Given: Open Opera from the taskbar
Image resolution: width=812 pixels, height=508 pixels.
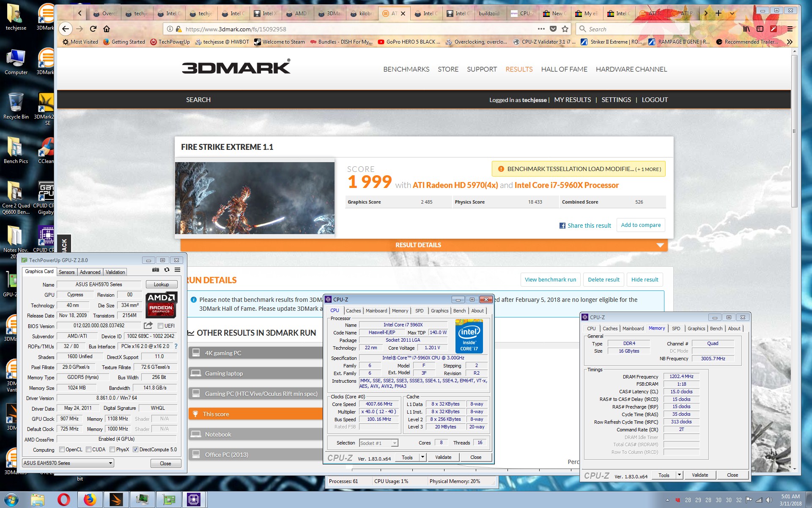Looking at the screenshot, I should [x=63, y=500].
